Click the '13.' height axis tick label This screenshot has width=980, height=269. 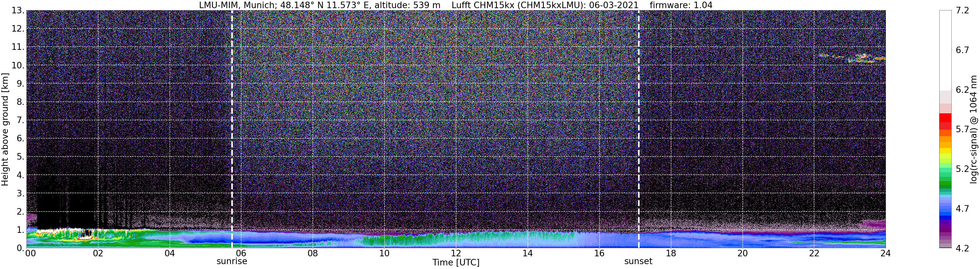(18, 11)
